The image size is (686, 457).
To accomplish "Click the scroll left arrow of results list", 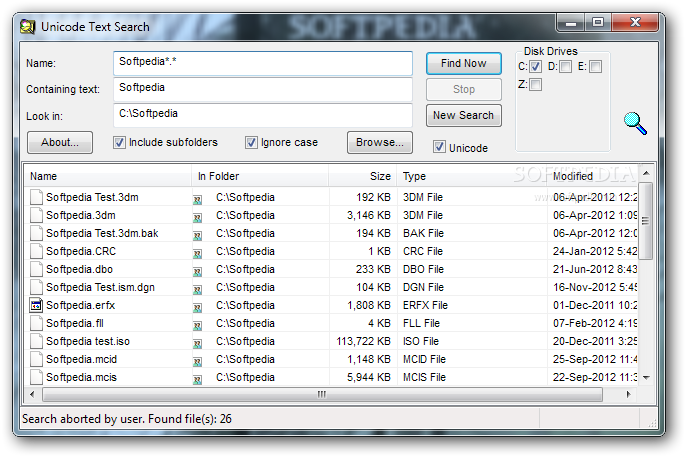I will 32,394.
